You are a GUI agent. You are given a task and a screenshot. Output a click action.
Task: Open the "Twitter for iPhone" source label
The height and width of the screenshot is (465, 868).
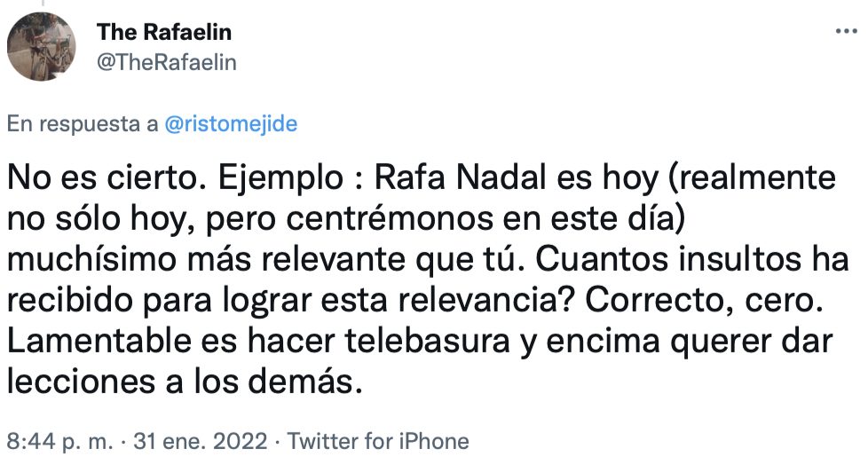[x=378, y=441]
